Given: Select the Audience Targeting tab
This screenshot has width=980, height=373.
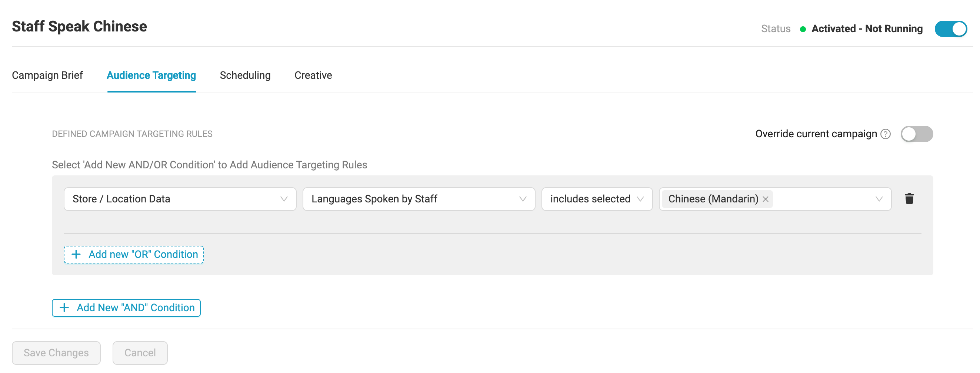Looking at the screenshot, I should 151,75.
